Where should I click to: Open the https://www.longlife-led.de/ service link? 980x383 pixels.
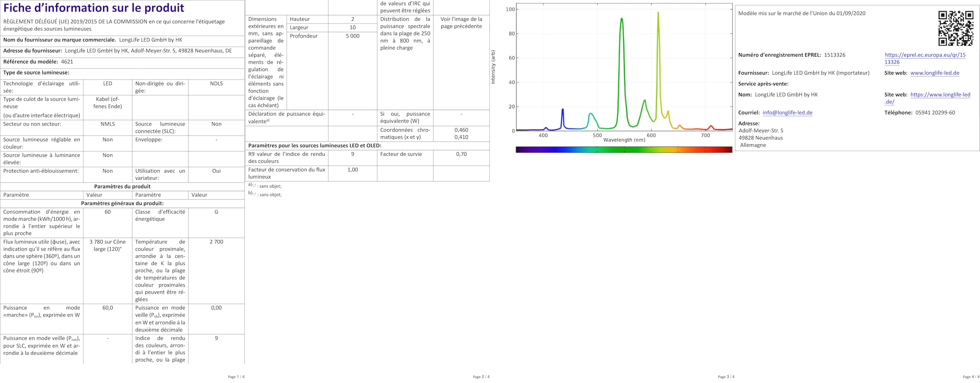pyautogui.click(x=927, y=98)
